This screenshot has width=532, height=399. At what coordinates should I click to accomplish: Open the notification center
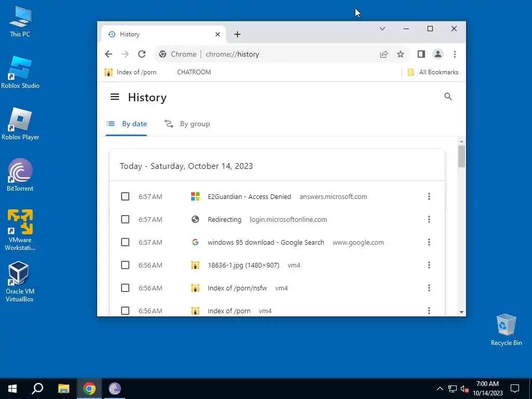click(515, 389)
